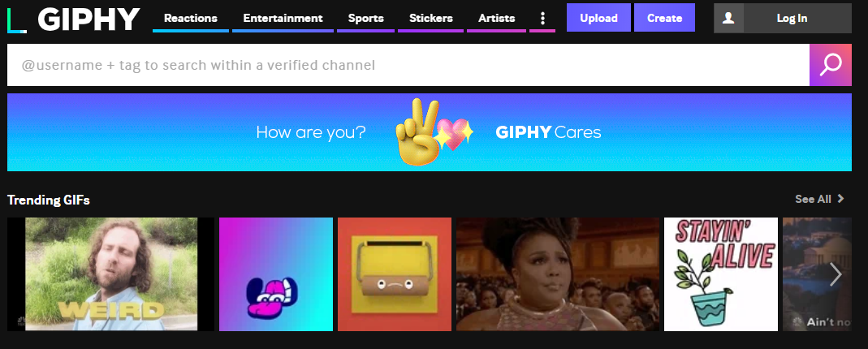This screenshot has width=868, height=349.
Task: Click the user avatar icon
Action: 728,18
